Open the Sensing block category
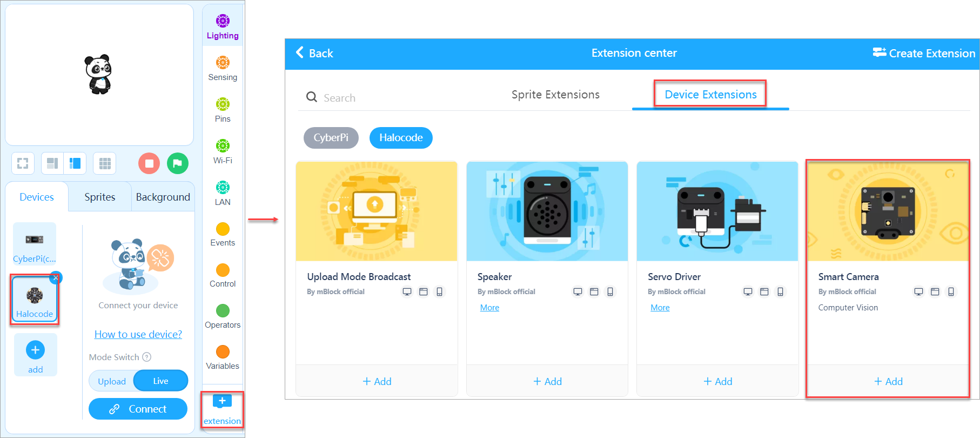 (223, 69)
